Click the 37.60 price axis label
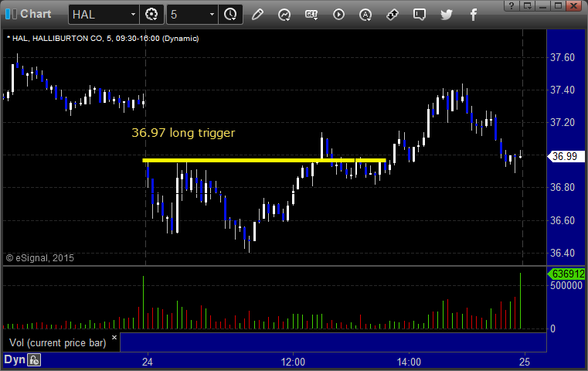This screenshot has width=588, height=371. 563,57
